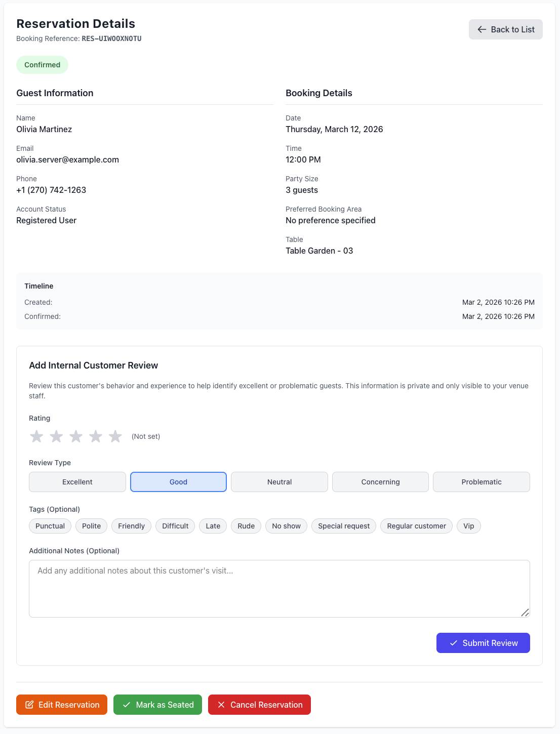
Task: Click the back arrow icon in Back to List
Action: pyautogui.click(x=482, y=29)
